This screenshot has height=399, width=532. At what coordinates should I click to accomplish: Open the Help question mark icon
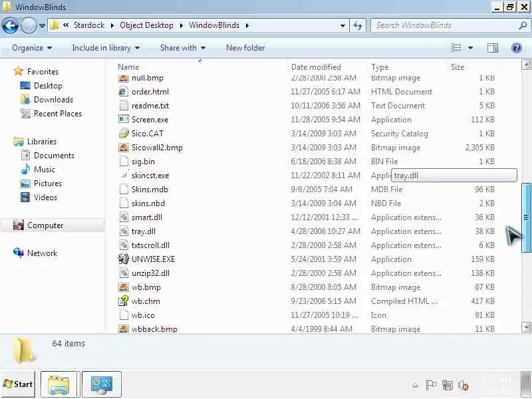(517, 48)
